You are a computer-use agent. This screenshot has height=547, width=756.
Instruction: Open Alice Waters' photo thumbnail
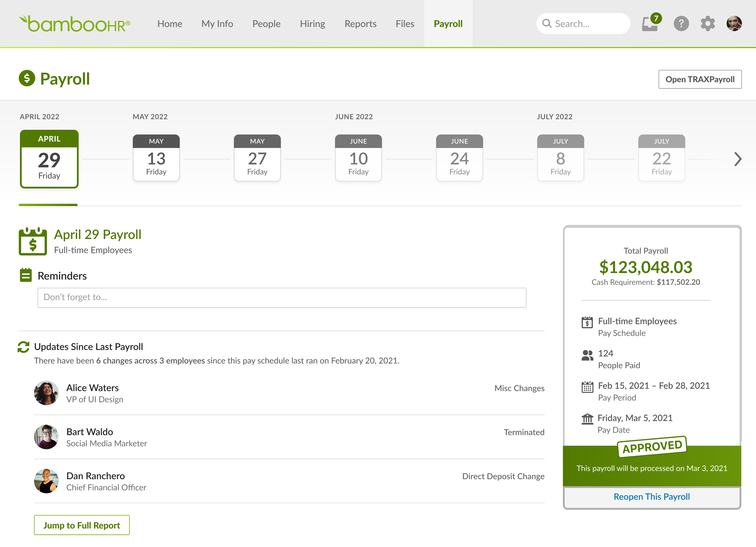(46, 393)
